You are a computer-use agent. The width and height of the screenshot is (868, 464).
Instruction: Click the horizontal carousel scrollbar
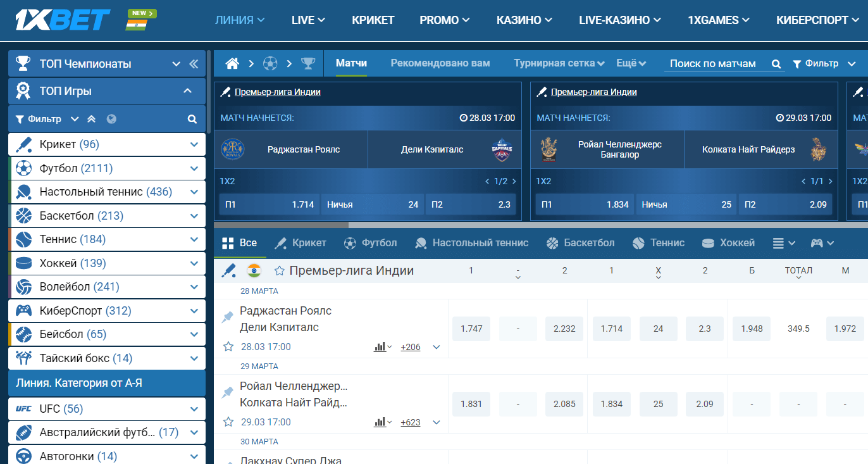pyautogui.click(x=282, y=225)
